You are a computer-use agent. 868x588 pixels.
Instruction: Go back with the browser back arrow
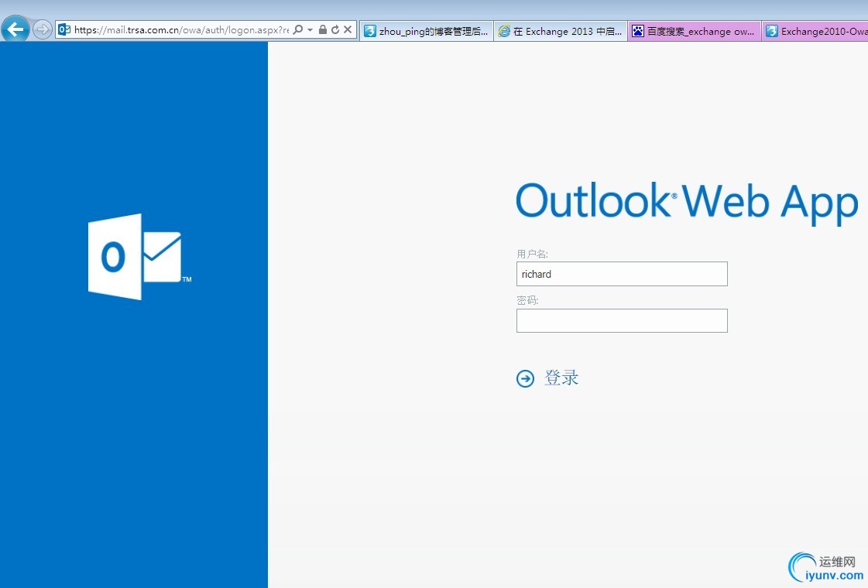coord(15,29)
